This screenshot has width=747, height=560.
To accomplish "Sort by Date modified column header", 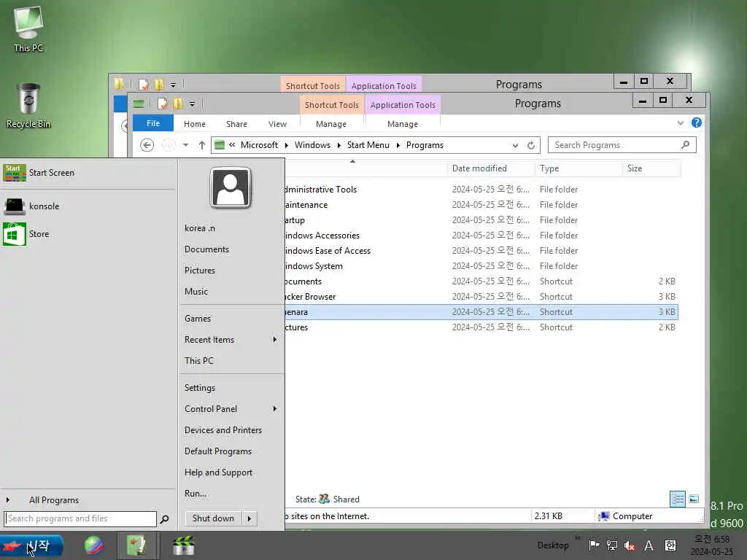I will [491, 168].
